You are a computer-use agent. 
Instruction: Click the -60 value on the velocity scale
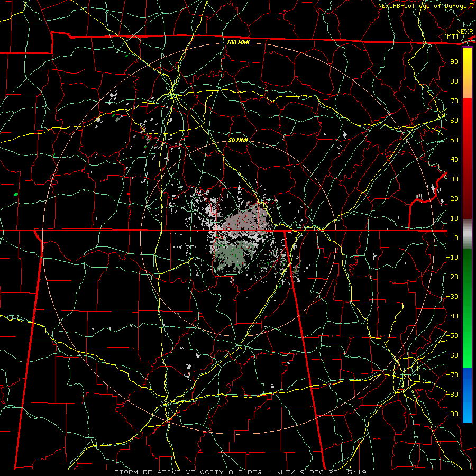(x=452, y=355)
